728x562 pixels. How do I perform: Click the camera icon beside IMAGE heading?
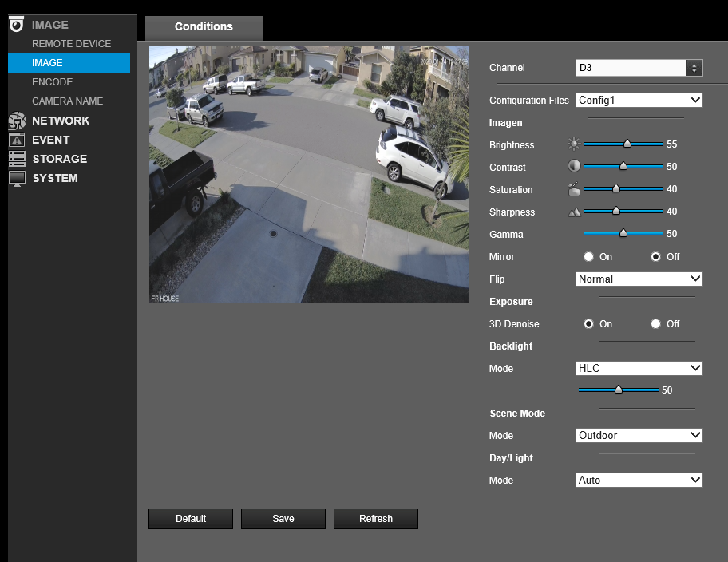click(16, 24)
